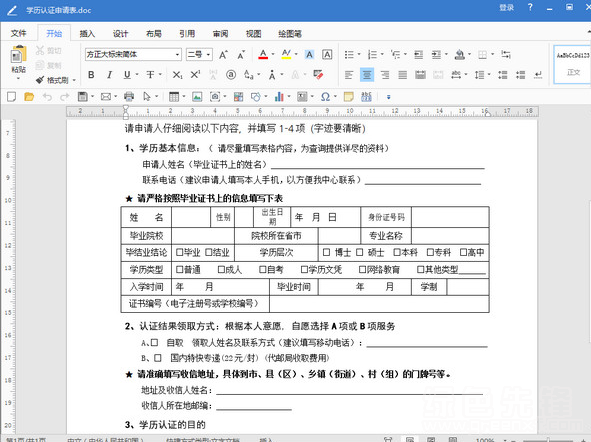Click the 剪切 cut button
Image resolution: width=591 pixels, height=442 pixels.
click(49, 50)
